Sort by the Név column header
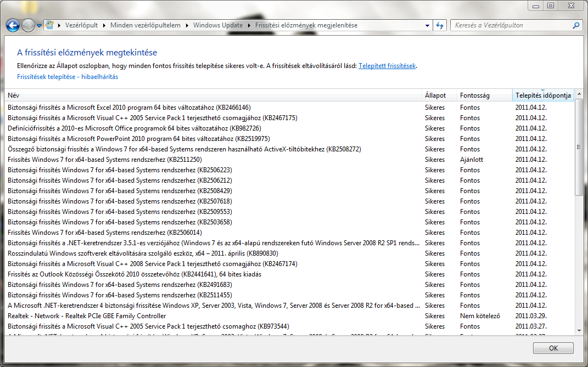This screenshot has width=588, height=367. [213, 95]
